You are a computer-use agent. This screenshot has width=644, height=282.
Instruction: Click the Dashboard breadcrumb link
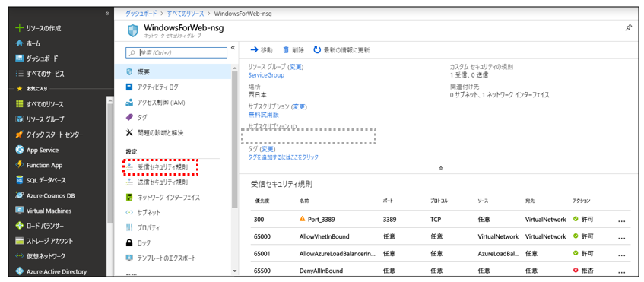click(141, 14)
